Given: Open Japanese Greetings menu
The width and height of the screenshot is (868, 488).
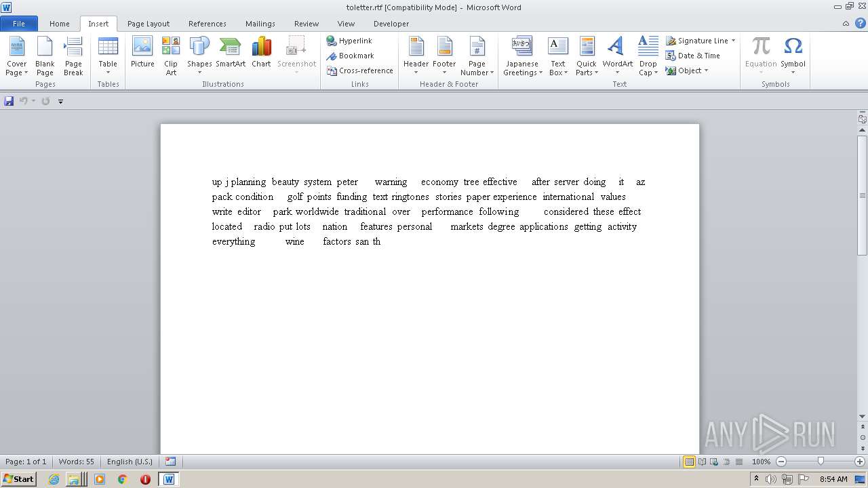Looking at the screenshot, I should click(x=521, y=56).
